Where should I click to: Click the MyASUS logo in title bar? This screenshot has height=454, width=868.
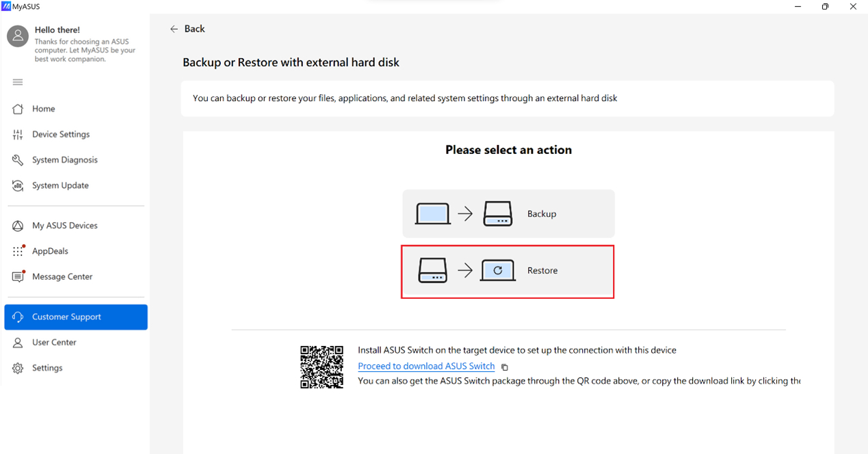(6, 6)
